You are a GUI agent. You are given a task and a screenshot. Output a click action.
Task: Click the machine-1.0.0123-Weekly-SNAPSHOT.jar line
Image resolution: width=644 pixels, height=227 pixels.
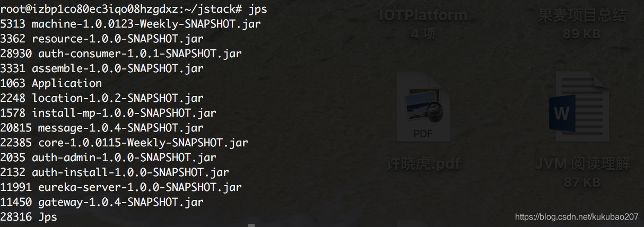pyautogui.click(x=130, y=24)
